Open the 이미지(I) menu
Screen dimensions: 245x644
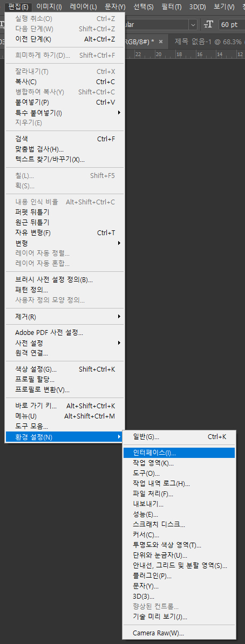[x=49, y=7]
